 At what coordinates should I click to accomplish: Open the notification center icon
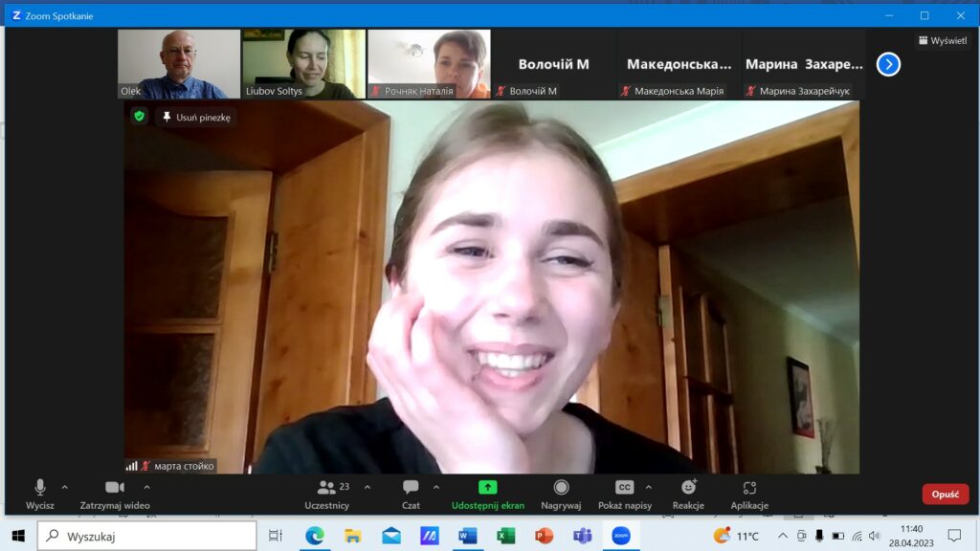pos(954,536)
